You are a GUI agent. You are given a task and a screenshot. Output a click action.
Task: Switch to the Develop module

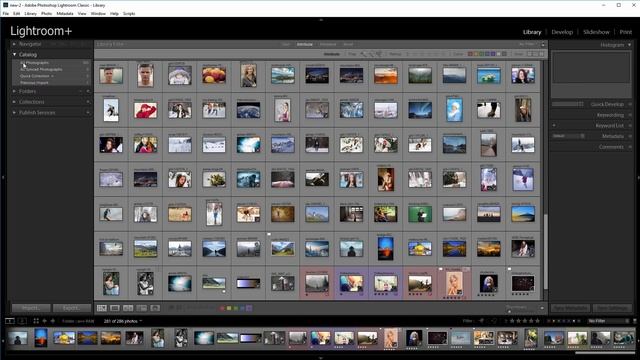click(562, 32)
